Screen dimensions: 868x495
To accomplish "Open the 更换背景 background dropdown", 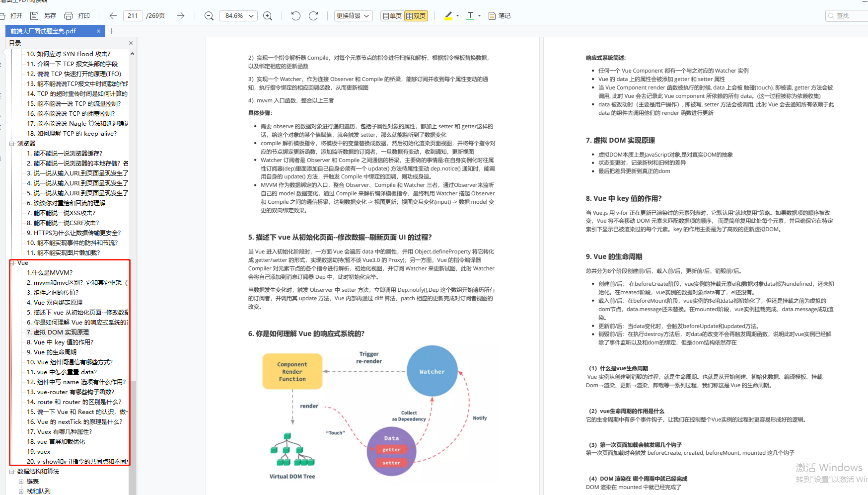I will pyautogui.click(x=353, y=16).
